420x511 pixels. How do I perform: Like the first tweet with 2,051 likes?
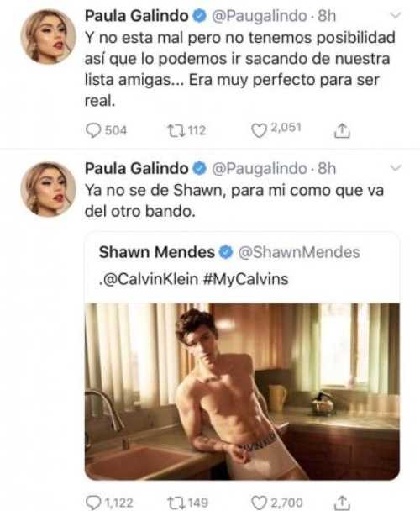tap(259, 131)
